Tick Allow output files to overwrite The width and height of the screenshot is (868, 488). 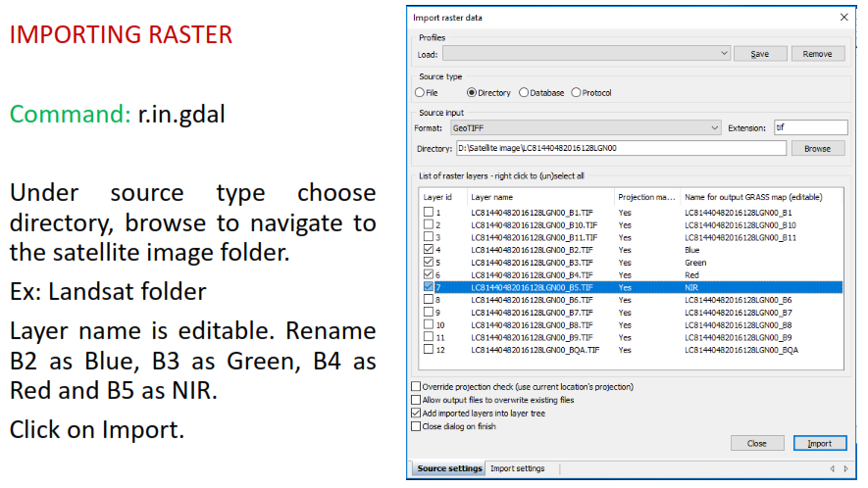click(x=417, y=400)
